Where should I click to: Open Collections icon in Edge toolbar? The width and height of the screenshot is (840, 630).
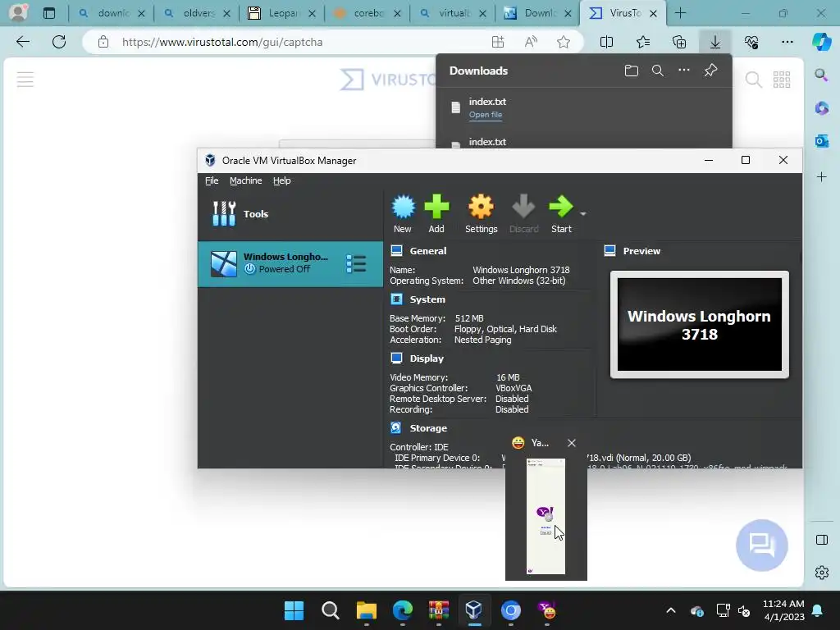[678, 42]
